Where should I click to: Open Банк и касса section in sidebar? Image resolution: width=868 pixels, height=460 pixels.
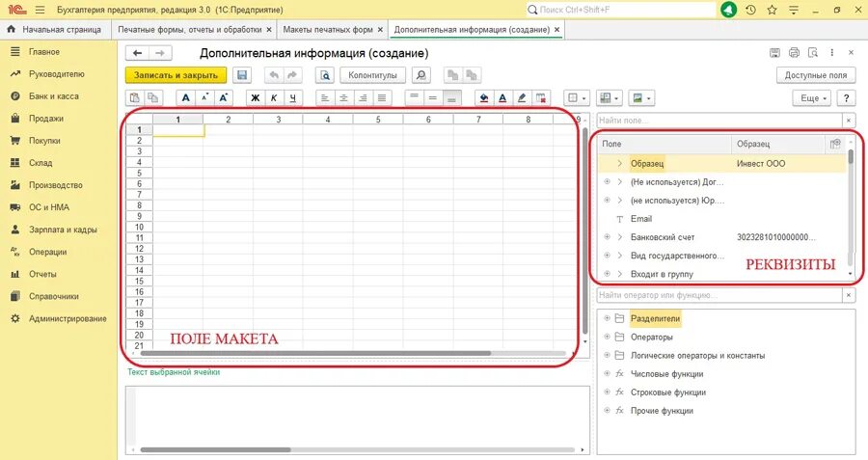tap(54, 95)
